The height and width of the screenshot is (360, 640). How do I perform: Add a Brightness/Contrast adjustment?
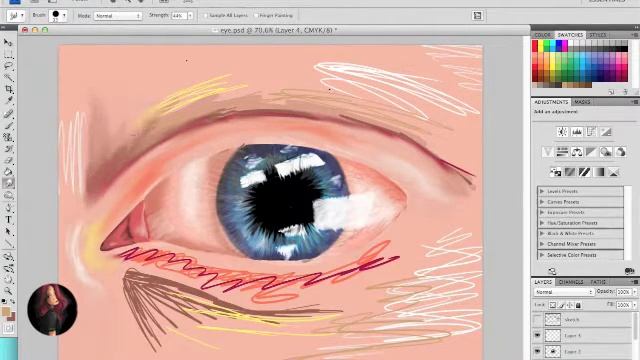pyautogui.click(x=562, y=131)
